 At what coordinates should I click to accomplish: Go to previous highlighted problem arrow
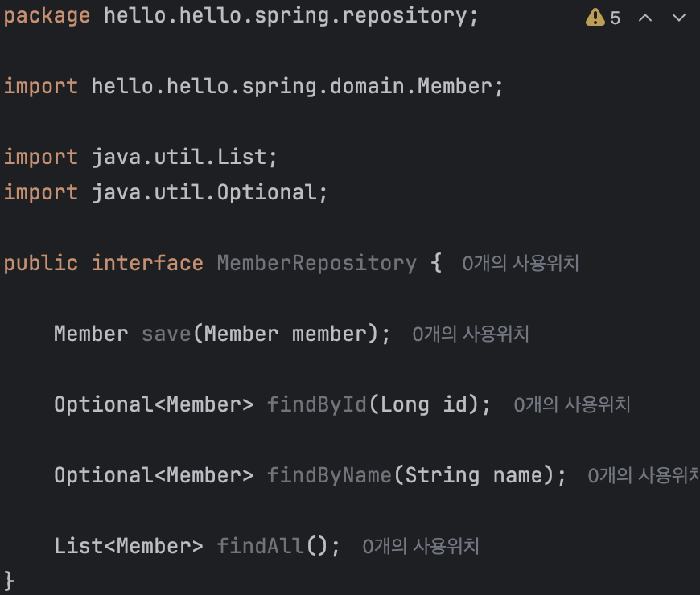(645, 18)
